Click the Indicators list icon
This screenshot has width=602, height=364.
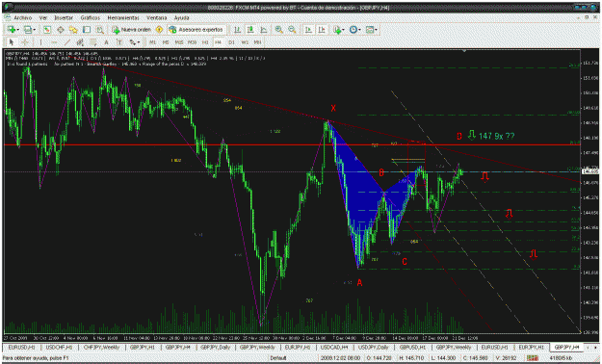(x=337, y=30)
